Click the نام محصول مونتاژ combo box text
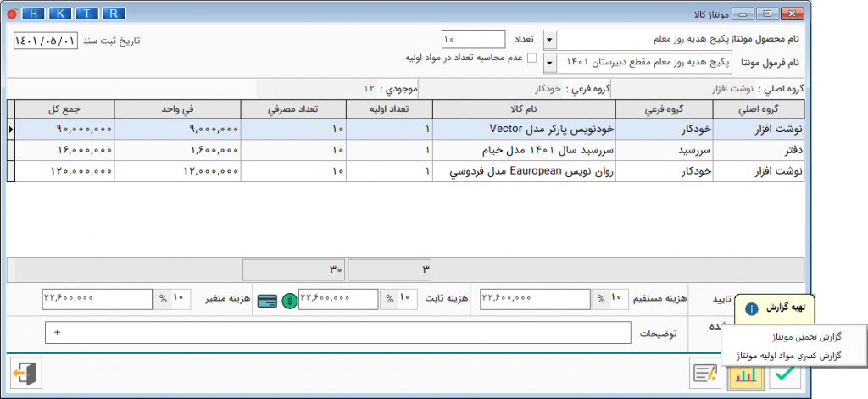 644,40
